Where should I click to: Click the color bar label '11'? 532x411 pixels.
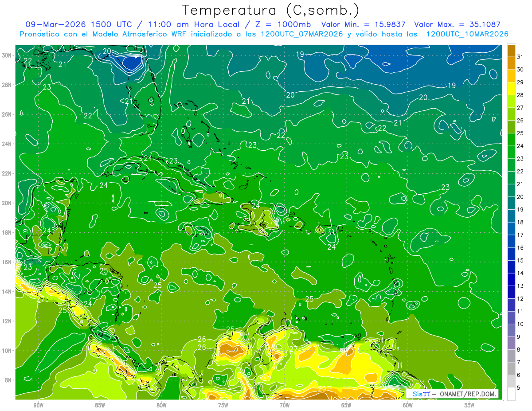(x=520, y=311)
